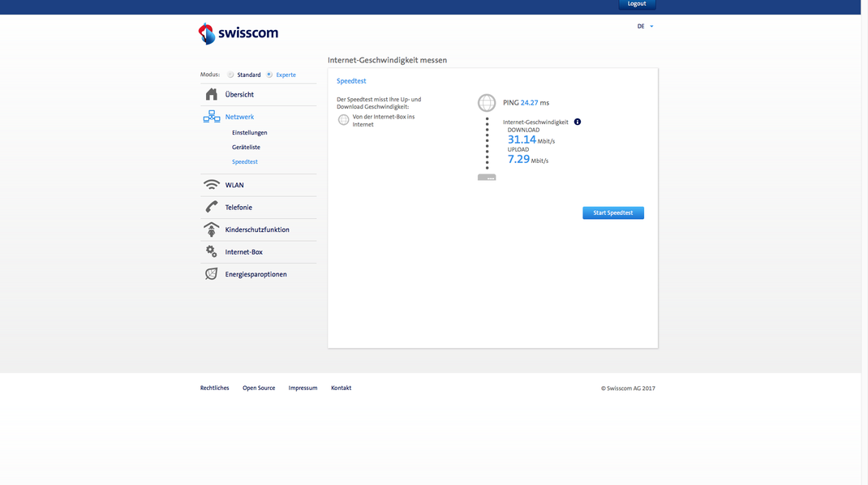Click the router box icon below dotted line
The width and height of the screenshot is (868, 485).
[487, 177]
